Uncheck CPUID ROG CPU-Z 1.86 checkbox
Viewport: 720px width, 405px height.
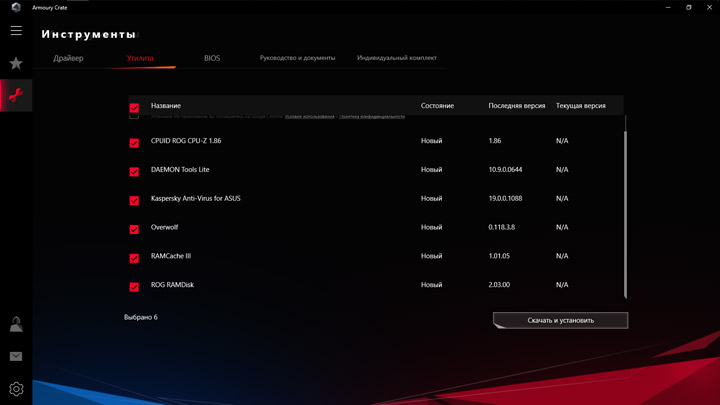click(134, 143)
